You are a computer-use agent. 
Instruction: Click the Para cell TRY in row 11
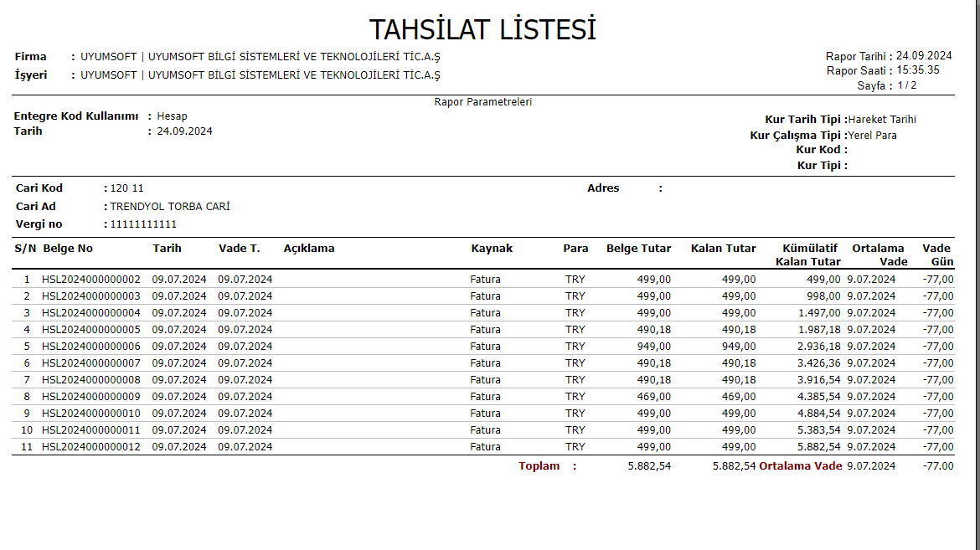(x=575, y=447)
